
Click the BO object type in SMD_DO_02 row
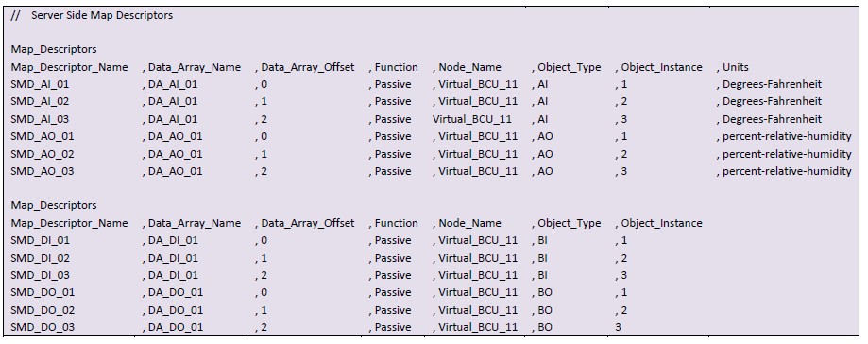(x=545, y=310)
